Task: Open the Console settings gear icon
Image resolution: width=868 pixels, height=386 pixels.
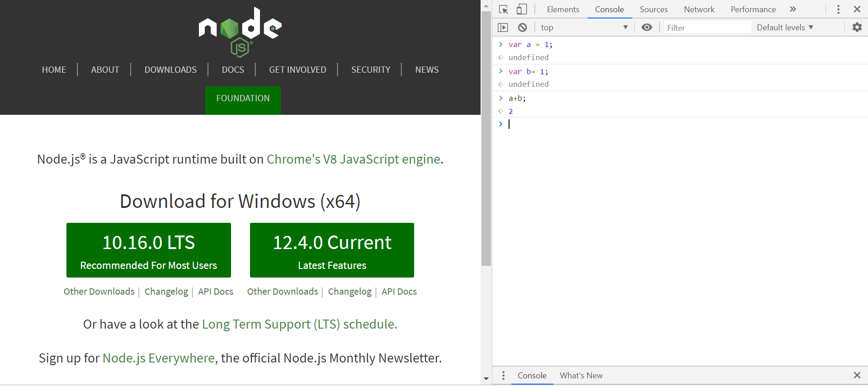Action: pyautogui.click(x=857, y=28)
